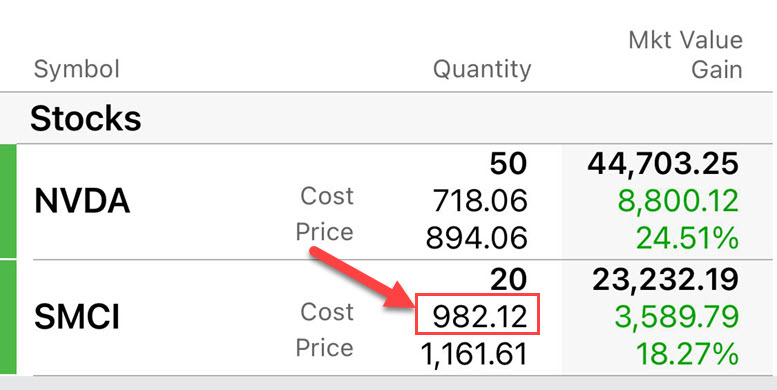Image resolution: width=777 pixels, height=390 pixels.
Task: Click the green bar beside NVDA
Action: tap(8, 201)
